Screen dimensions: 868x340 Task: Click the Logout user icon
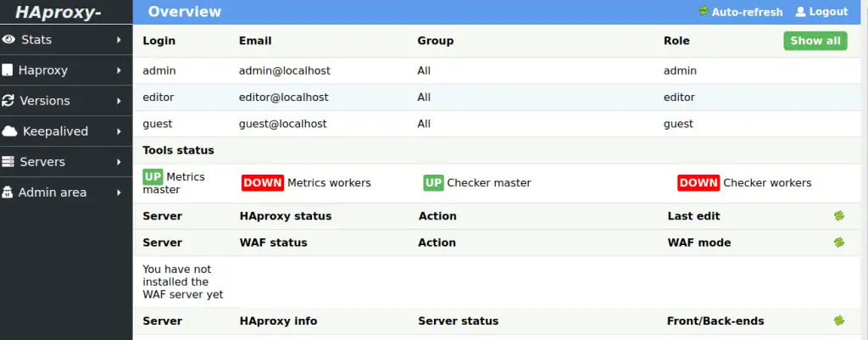coord(800,11)
